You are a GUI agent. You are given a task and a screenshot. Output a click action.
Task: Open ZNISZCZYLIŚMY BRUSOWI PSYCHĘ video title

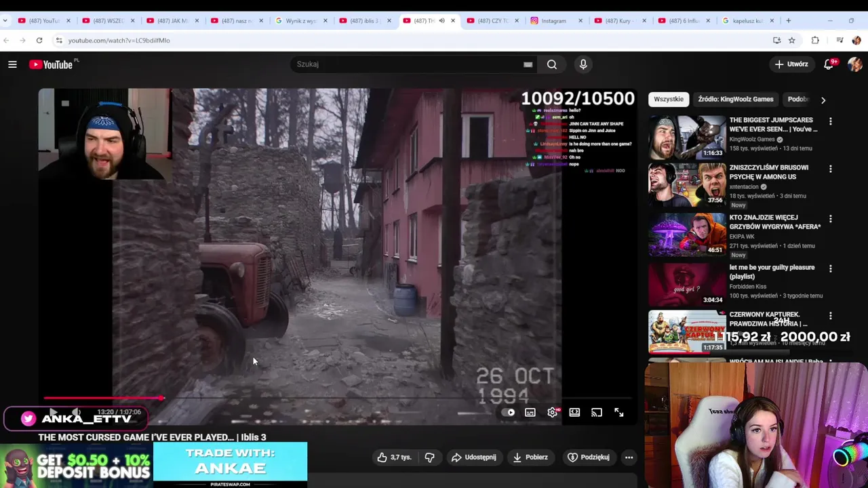point(768,172)
